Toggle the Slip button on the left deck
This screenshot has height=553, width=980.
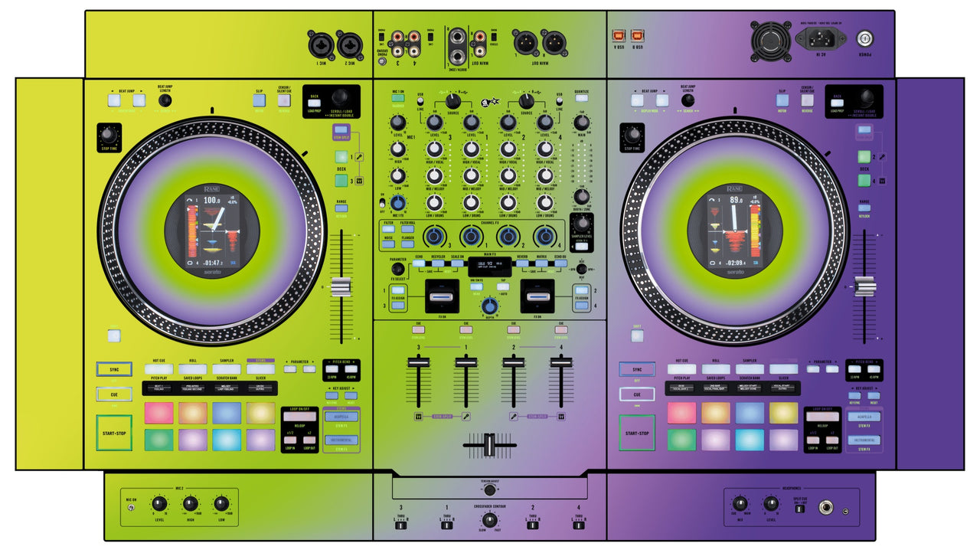click(x=261, y=100)
